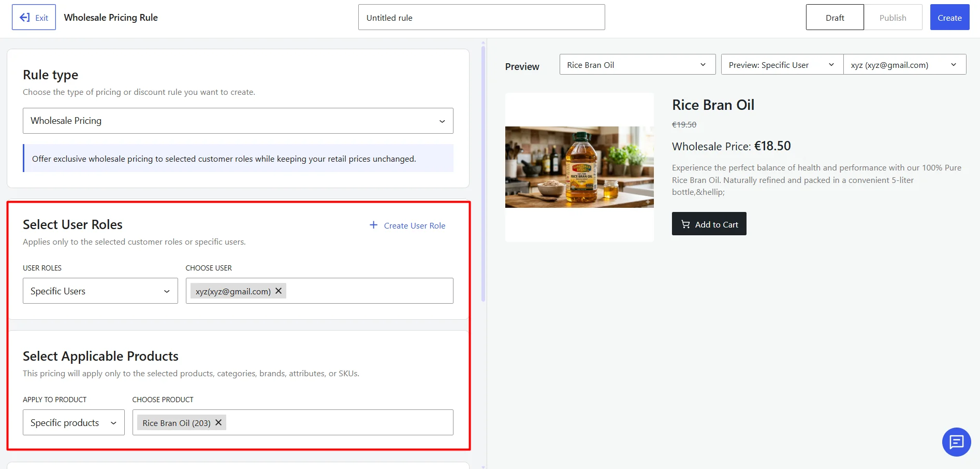Image resolution: width=980 pixels, height=469 pixels.
Task: Open the chat support icon
Action: (x=956, y=442)
